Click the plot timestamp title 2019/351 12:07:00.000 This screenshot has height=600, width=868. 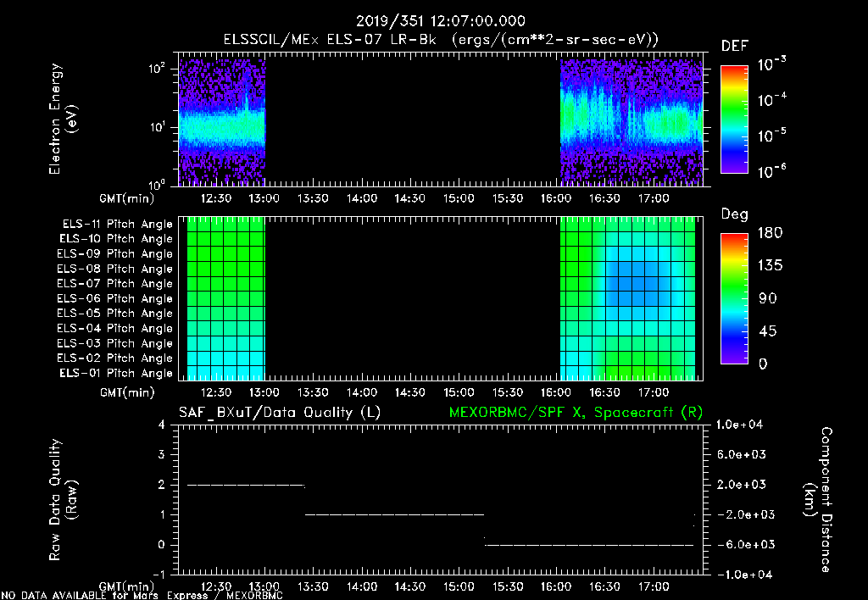coord(440,21)
